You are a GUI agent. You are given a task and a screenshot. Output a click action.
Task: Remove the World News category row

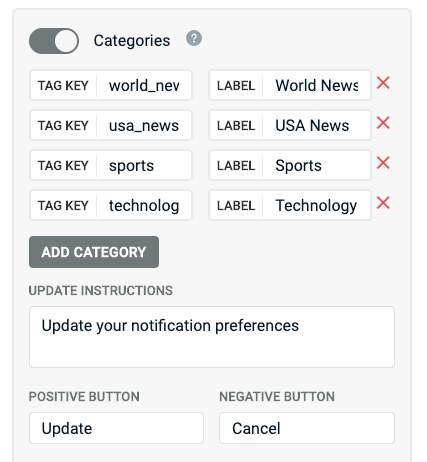click(383, 83)
